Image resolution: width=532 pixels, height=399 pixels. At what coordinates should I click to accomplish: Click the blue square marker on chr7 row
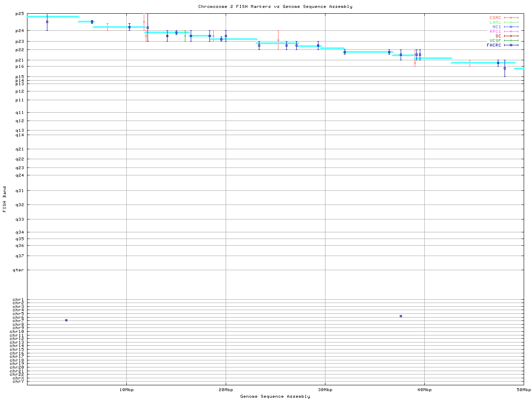coord(66,320)
